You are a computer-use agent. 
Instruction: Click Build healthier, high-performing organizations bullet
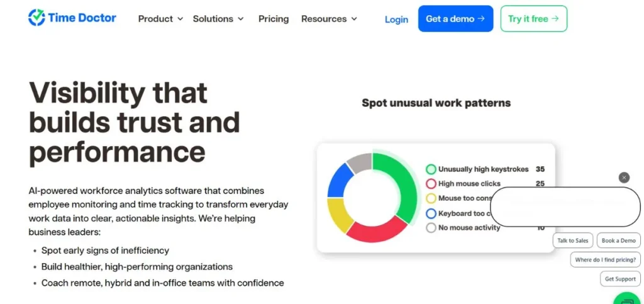click(136, 267)
